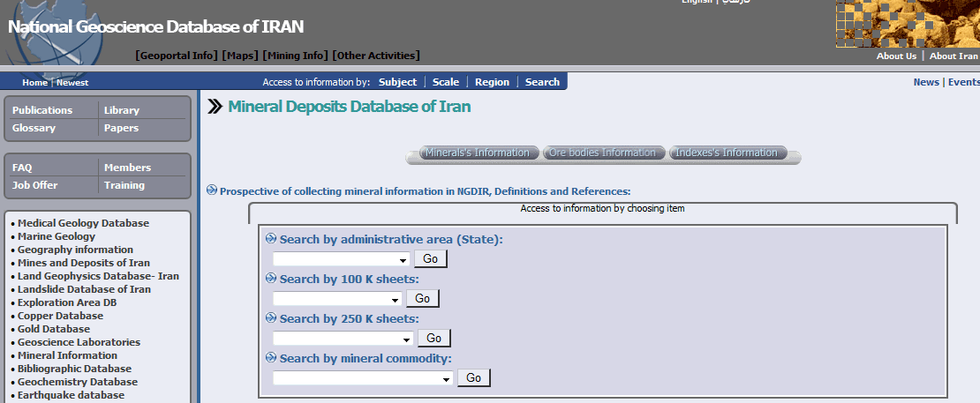Open the Papers link
This screenshot has width=980, height=403.
121,128
